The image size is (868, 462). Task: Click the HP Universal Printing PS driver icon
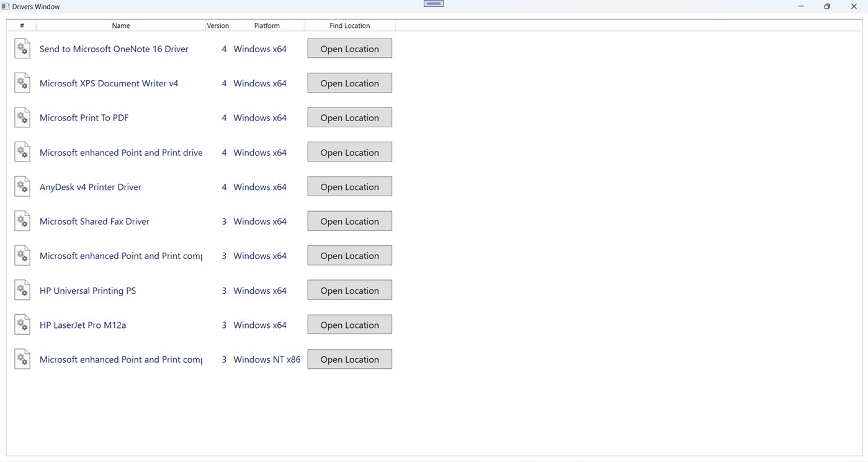pos(22,289)
